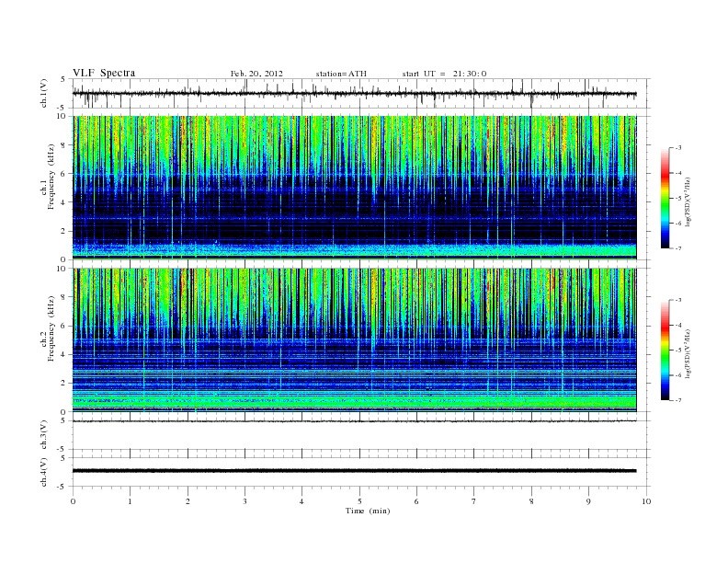Image resolution: width=728 pixels, height=563 pixels.
Task: Click the ch.3 flat voltage trace
Action: [354, 420]
